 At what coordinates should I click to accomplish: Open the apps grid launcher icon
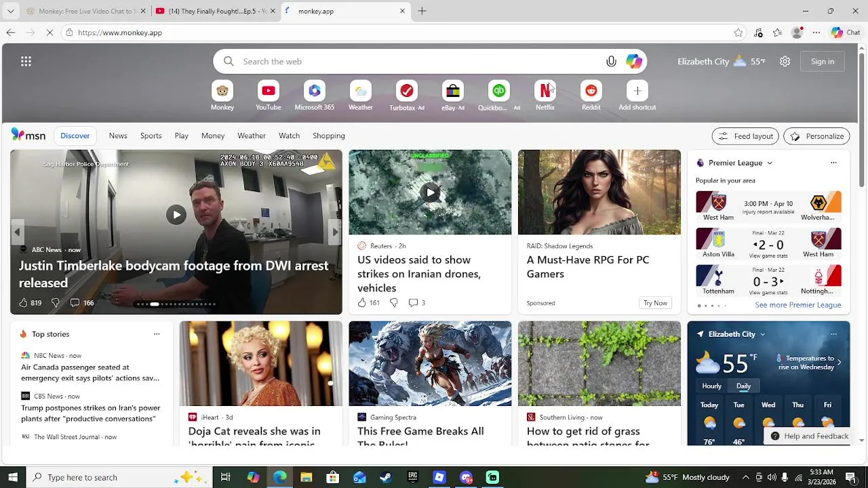26,62
